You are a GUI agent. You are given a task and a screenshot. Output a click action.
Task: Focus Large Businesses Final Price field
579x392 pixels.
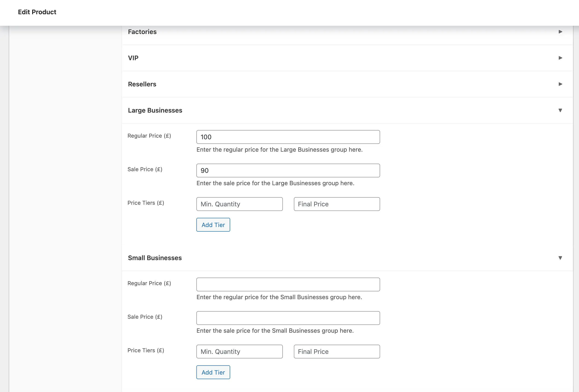tap(337, 204)
